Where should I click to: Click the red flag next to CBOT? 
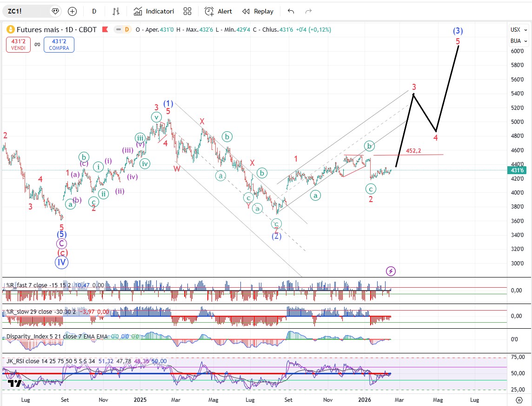coord(105,30)
